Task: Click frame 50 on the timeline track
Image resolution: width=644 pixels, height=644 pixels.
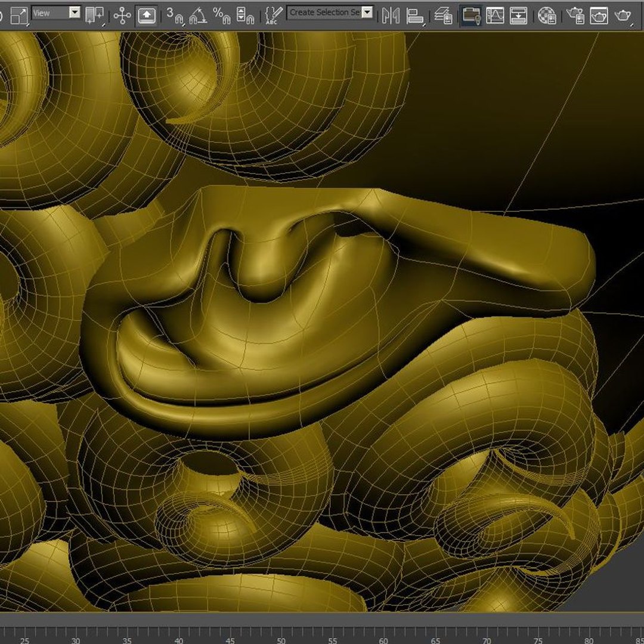Action: (281, 640)
